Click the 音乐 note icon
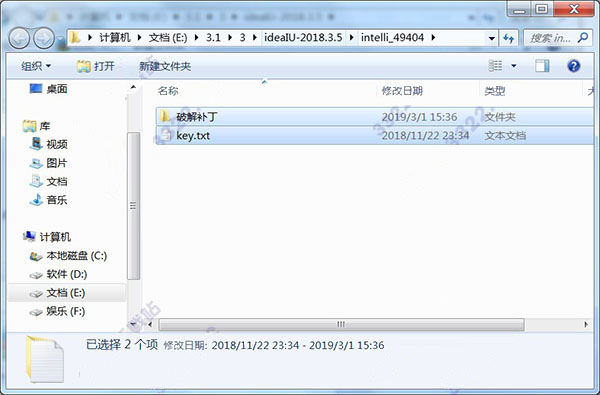 click(x=36, y=200)
